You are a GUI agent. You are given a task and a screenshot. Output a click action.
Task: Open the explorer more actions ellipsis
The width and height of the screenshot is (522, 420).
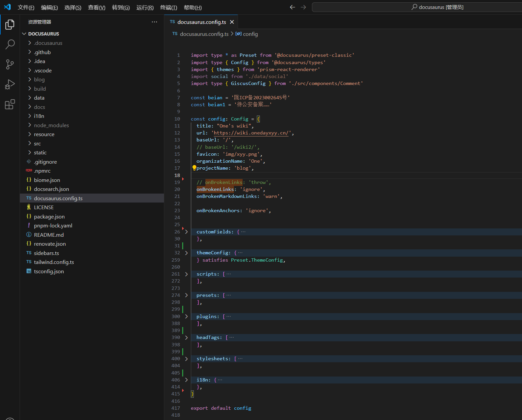click(x=154, y=22)
